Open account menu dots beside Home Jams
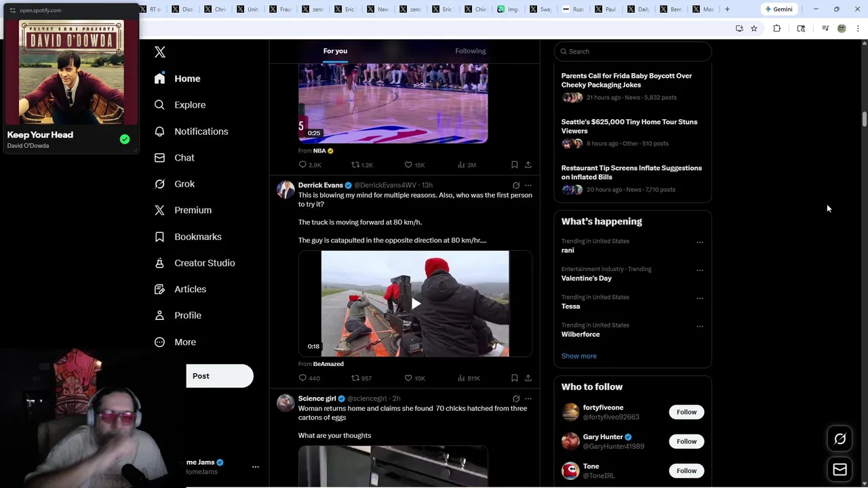This screenshot has height=488, width=868. pyautogui.click(x=256, y=467)
